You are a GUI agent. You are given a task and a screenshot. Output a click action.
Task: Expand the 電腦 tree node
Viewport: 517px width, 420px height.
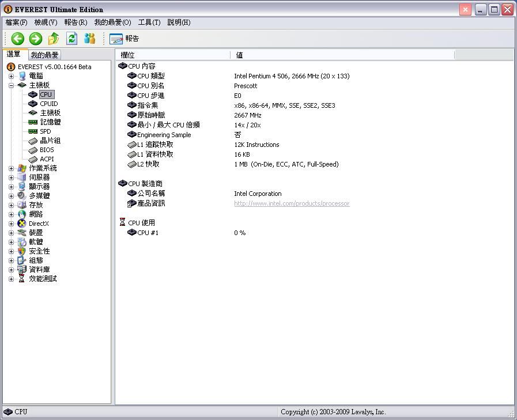click(x=11, y=76)
